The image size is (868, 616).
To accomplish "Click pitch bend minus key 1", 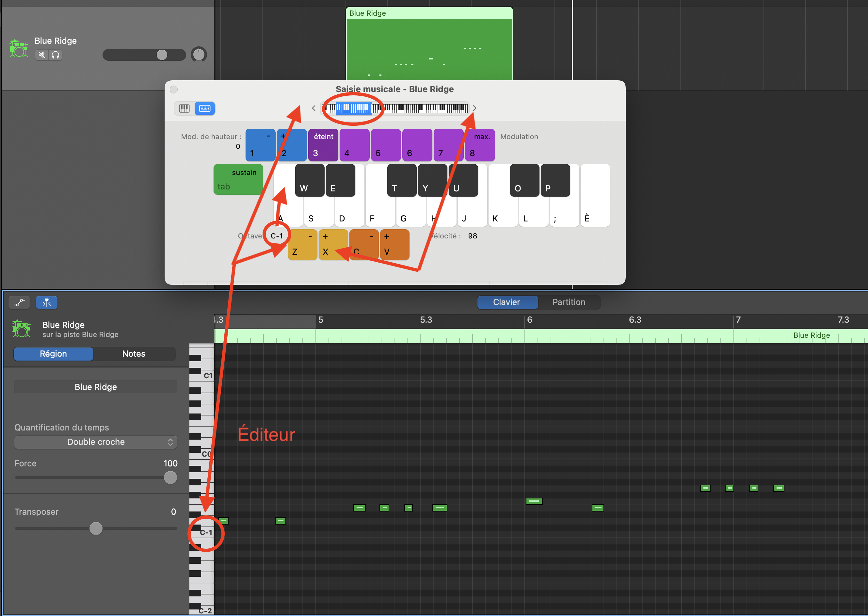I will point(261,145).
